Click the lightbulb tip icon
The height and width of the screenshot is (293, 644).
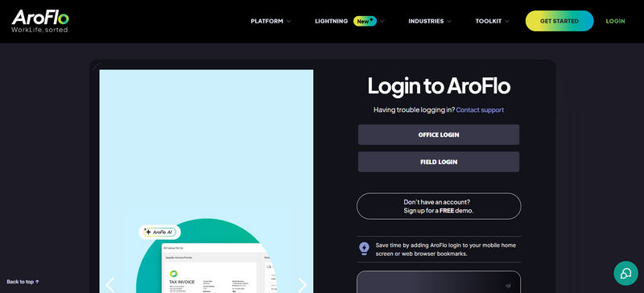tap(364, 249)
